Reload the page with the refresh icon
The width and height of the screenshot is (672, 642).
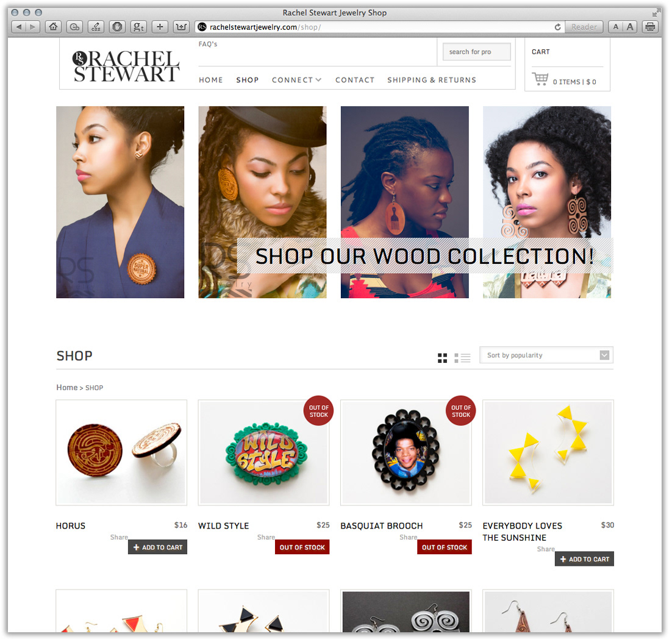(557, 27)
